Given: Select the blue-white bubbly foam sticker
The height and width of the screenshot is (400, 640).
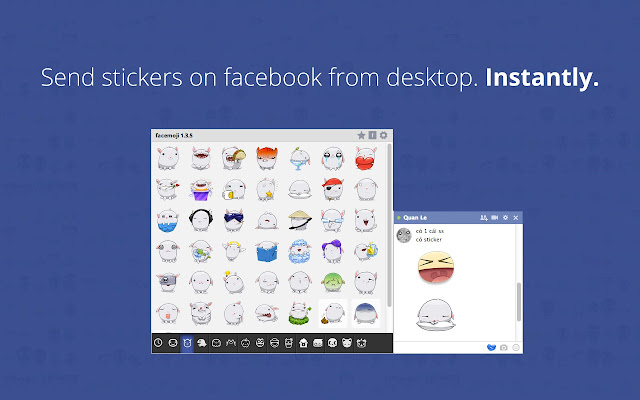Looking at the screenshot, I should pyautogui.click(x=300, y=251).
